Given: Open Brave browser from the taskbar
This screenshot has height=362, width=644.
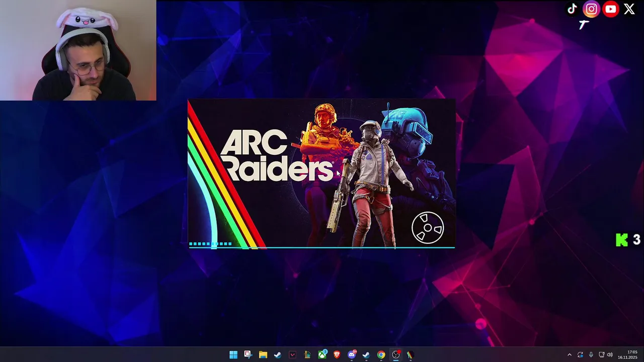Looking at the screenshot, I should point(337,355).
